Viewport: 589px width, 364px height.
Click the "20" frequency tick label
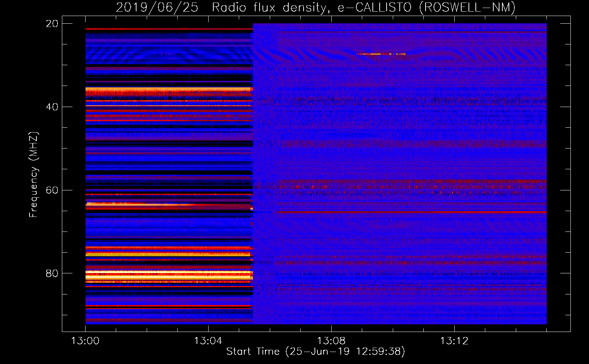coord(52,24)
